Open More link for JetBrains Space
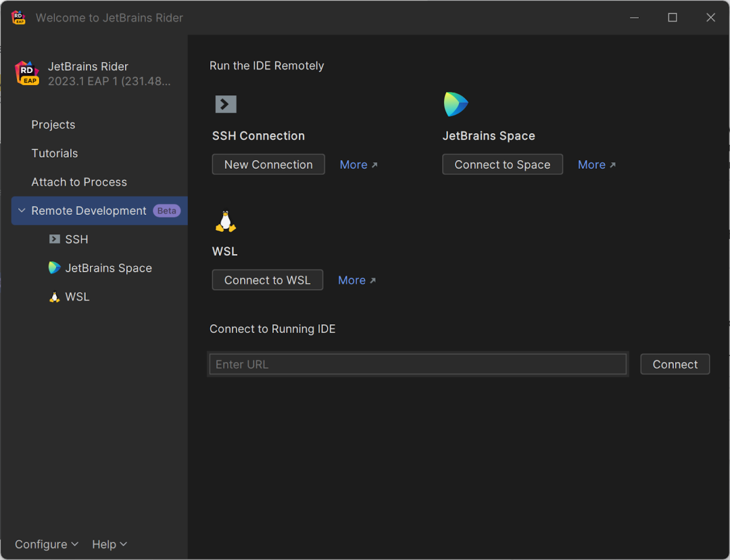This screenshot has height=560, width=730. click(x=596, y=165)
